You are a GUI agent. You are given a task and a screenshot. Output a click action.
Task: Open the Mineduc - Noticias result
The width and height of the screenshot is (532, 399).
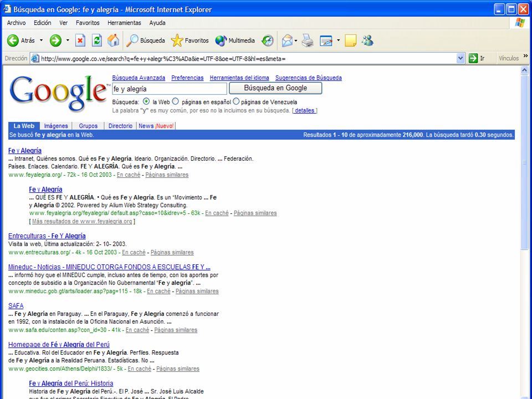109,267
